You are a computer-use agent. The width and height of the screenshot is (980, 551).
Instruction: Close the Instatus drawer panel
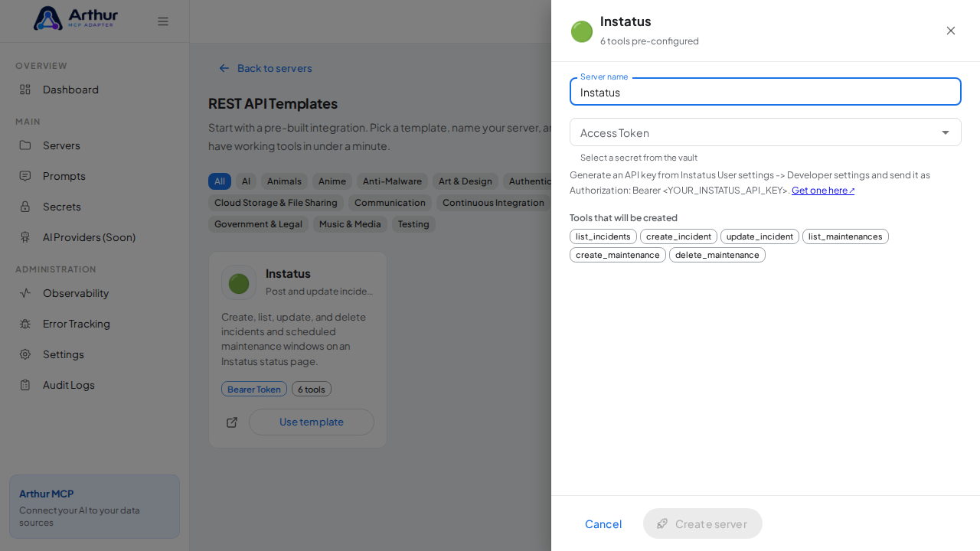coord(951,31)
